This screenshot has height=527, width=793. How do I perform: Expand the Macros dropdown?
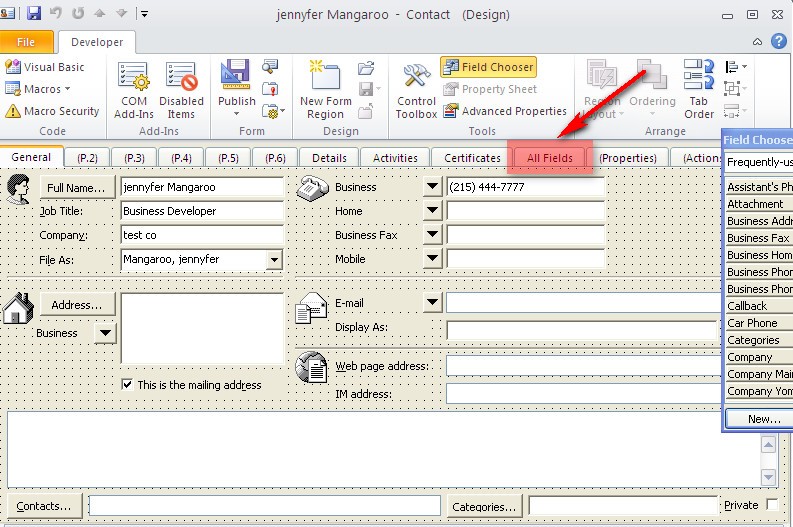coord(45,89)
